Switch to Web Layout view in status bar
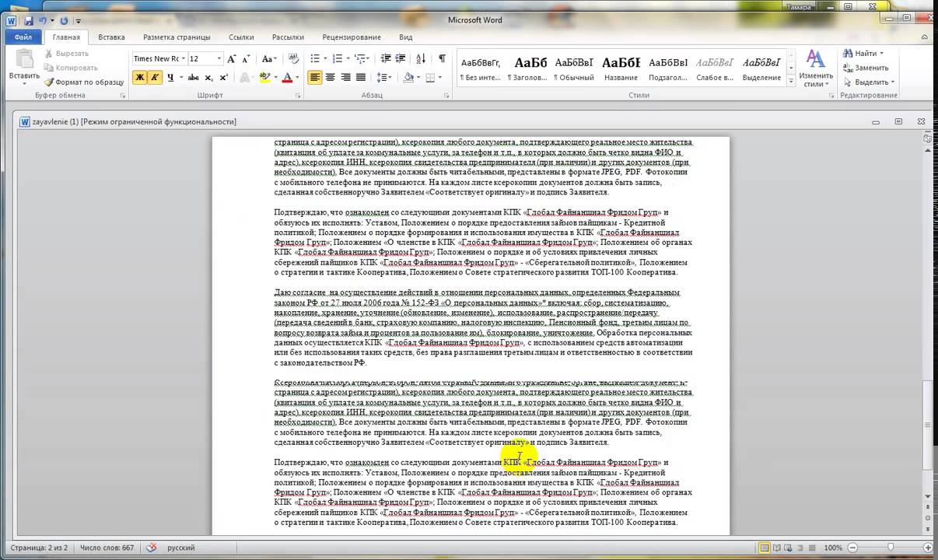 click(789, 548)
